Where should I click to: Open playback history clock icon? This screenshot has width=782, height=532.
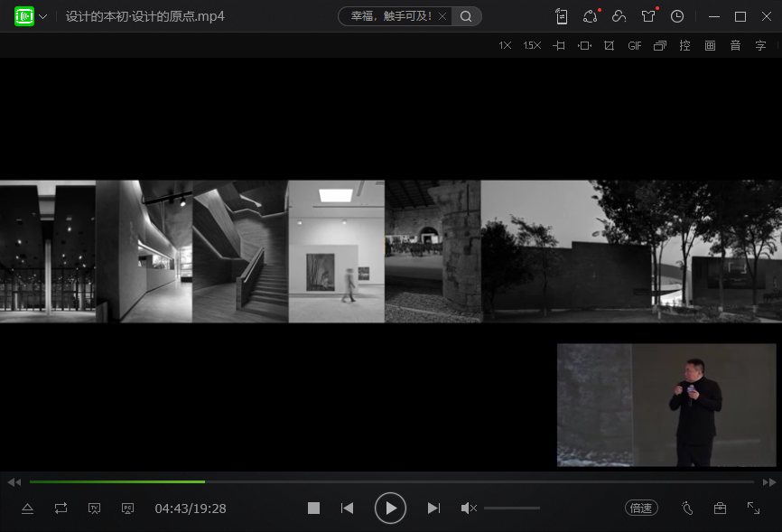677,16
